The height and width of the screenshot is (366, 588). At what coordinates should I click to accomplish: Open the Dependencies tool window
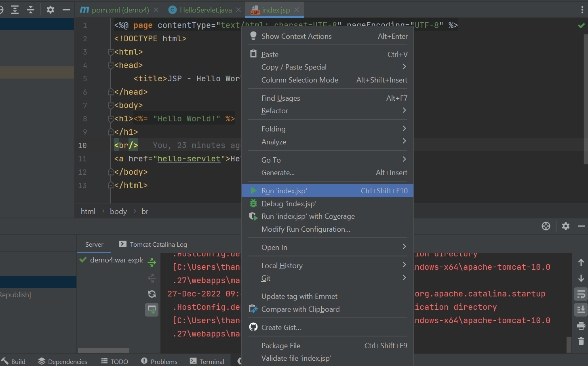[x=63, y=361]
